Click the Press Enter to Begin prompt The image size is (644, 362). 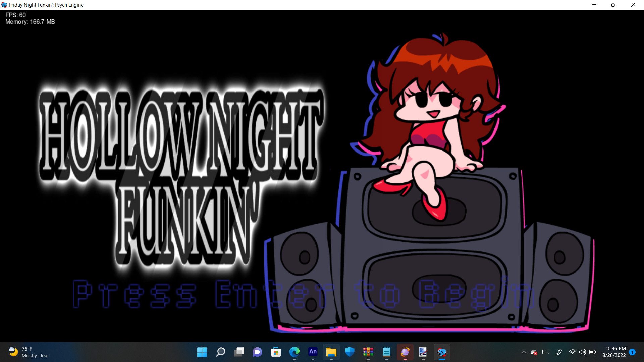click(x=304, y=294)
